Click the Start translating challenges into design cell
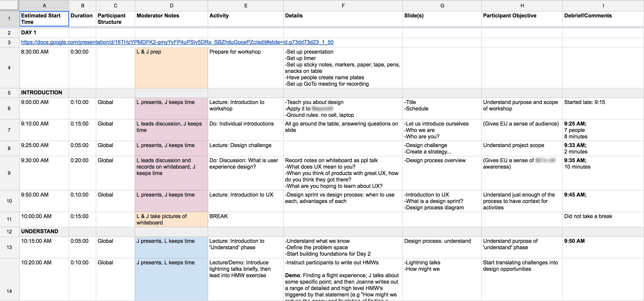The width and height of the screenshot is (644, 301). 522,279
